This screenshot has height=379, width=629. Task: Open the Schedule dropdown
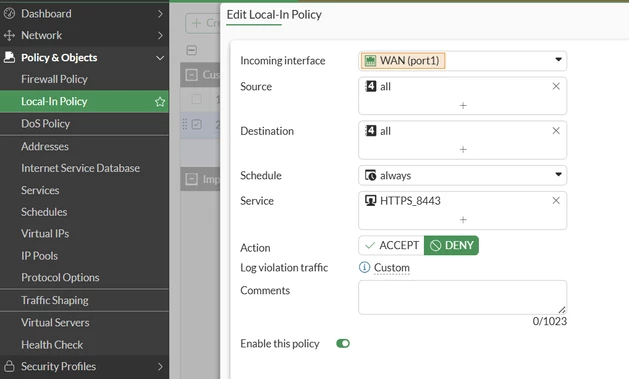(x=558, y=174)
